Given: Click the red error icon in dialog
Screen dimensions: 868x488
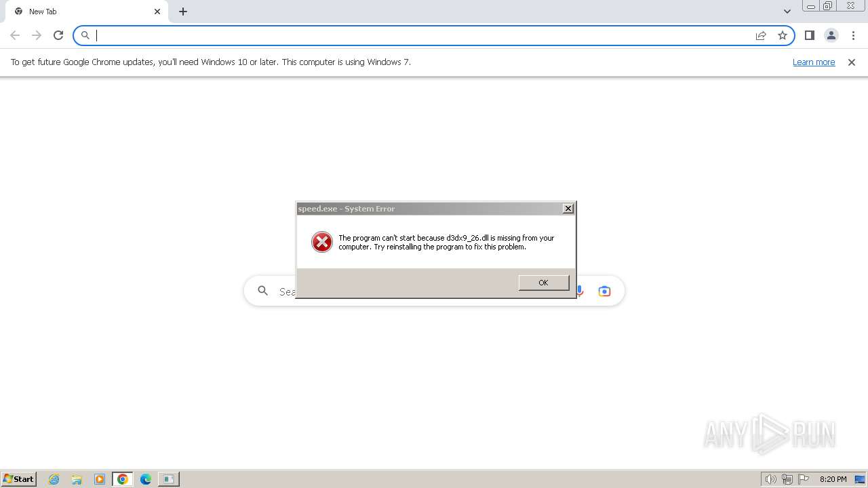Looking at the screenshot, I should coord(322,242).
